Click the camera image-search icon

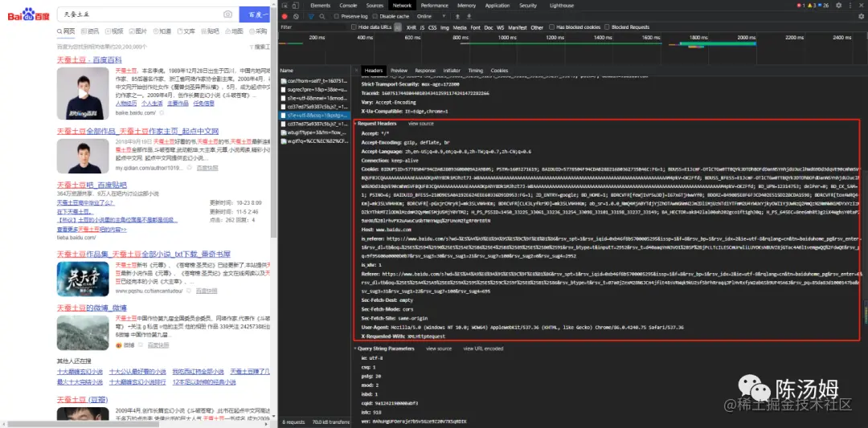[x=227, y=14]
